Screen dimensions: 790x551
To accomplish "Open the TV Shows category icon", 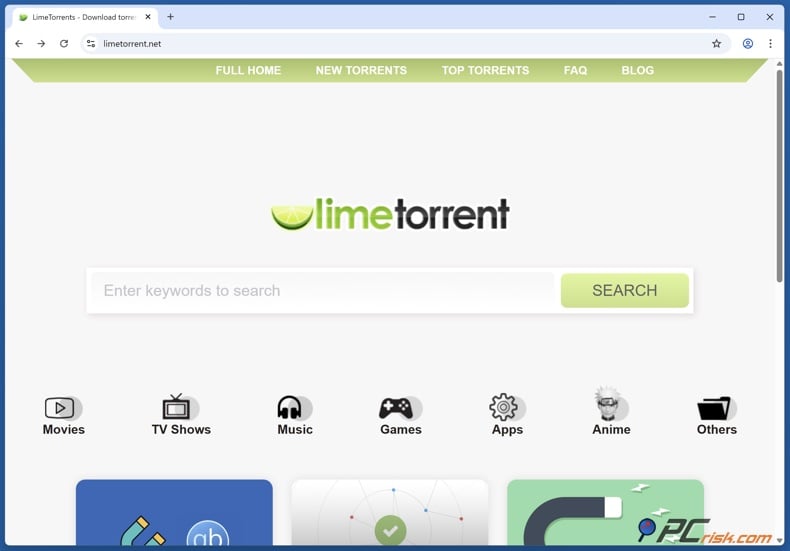I will pos(180,407).
